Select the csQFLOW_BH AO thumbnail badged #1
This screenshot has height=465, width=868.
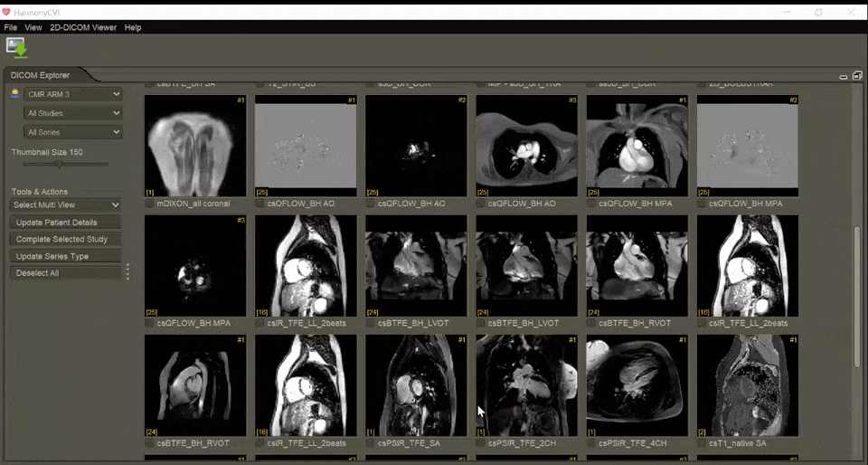pos(306,146)
